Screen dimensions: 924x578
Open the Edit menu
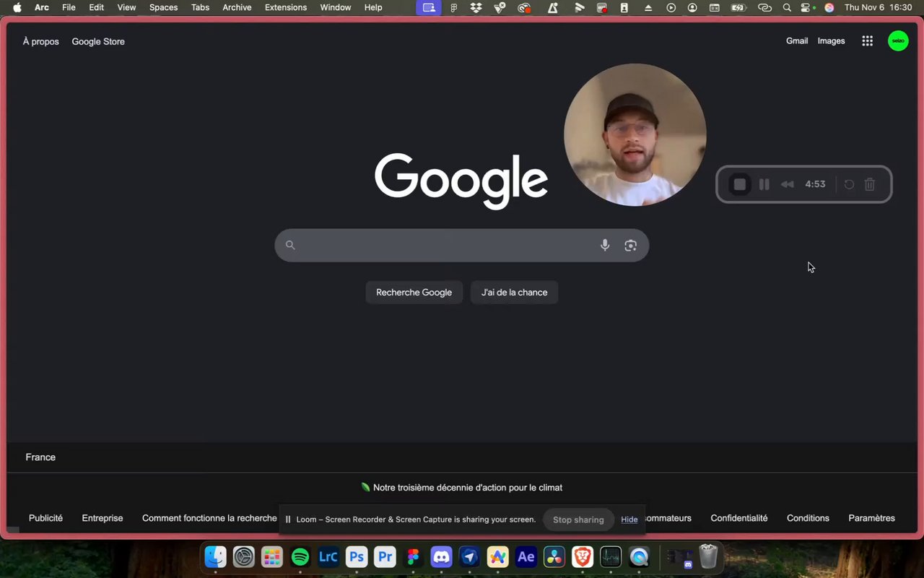click(x=97, y=7)
